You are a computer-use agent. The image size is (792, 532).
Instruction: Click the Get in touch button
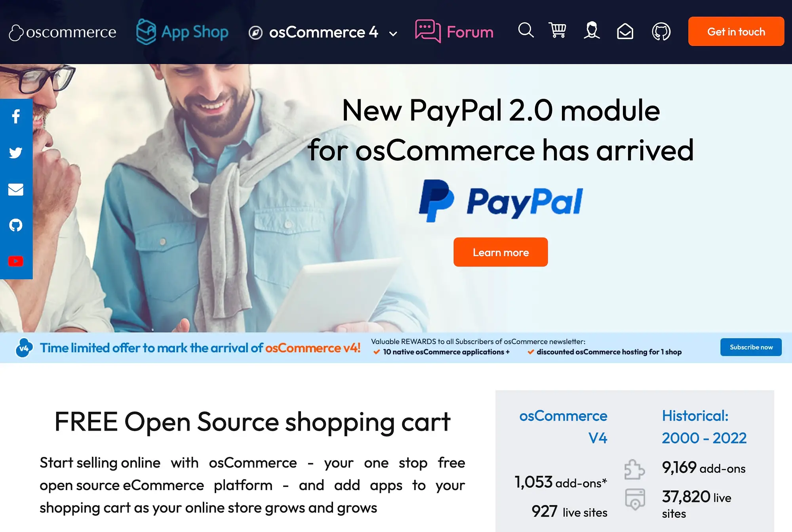pyautogui.click(x=736, y=31)
